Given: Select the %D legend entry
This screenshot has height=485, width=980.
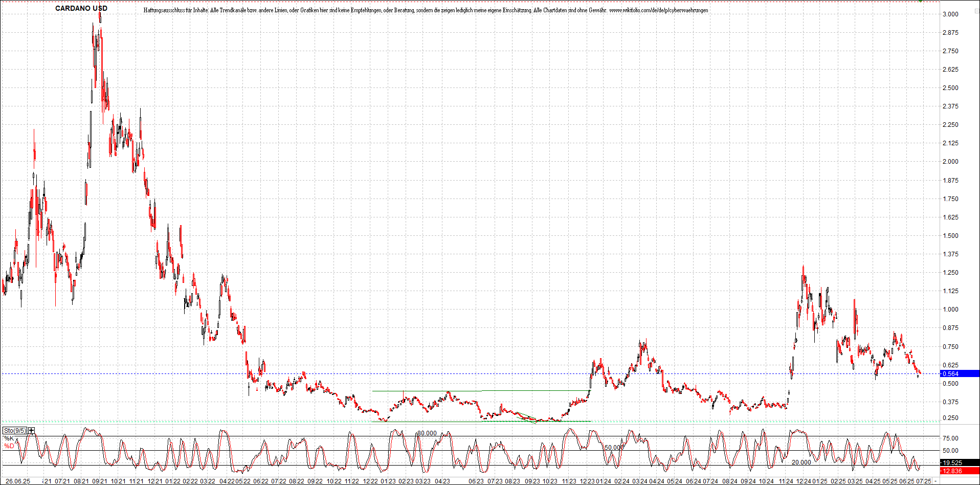Looking at the screenshot, I should pyautogui.click(x=9, y=445).
